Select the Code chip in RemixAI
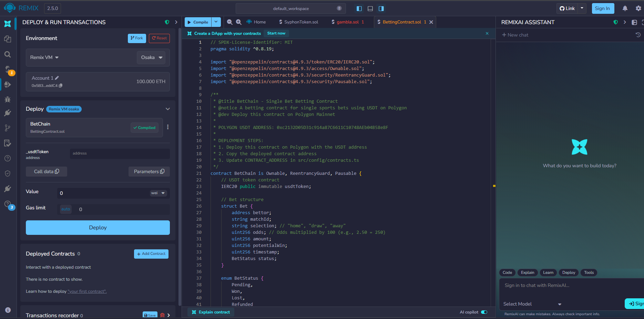This screenshot has width=644, height=319. (507, 272)
